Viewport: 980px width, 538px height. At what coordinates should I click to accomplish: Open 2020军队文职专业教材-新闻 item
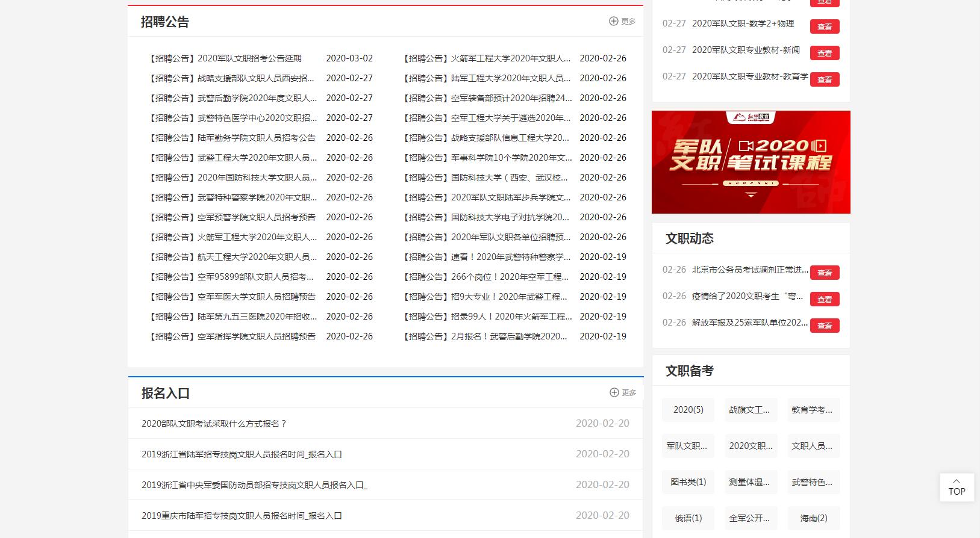(746, 50)
